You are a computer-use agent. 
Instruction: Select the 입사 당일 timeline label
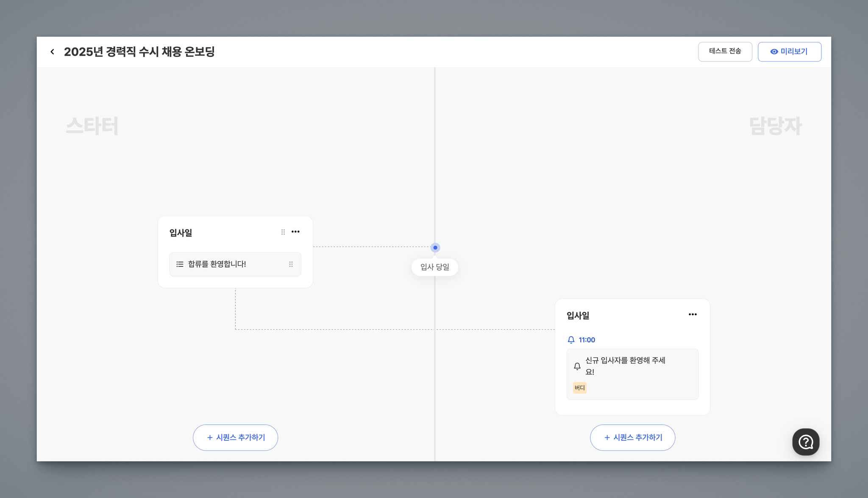[435, 267]
